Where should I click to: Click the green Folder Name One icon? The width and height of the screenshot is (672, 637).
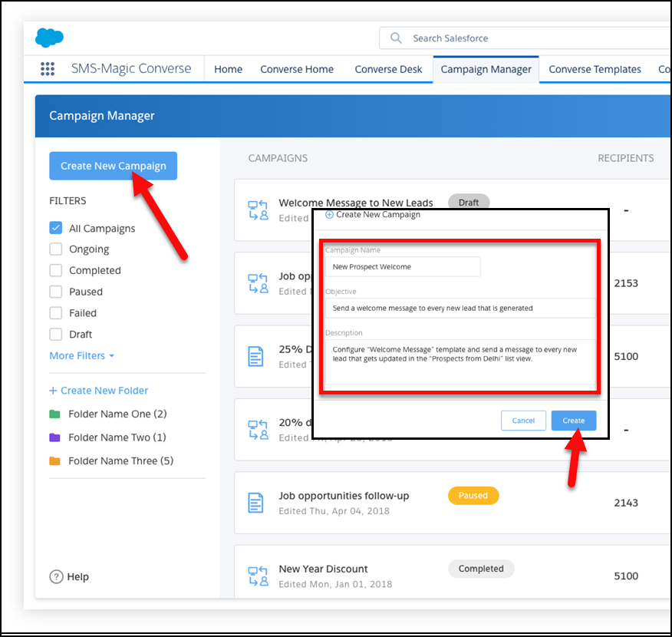coord(55,414)
